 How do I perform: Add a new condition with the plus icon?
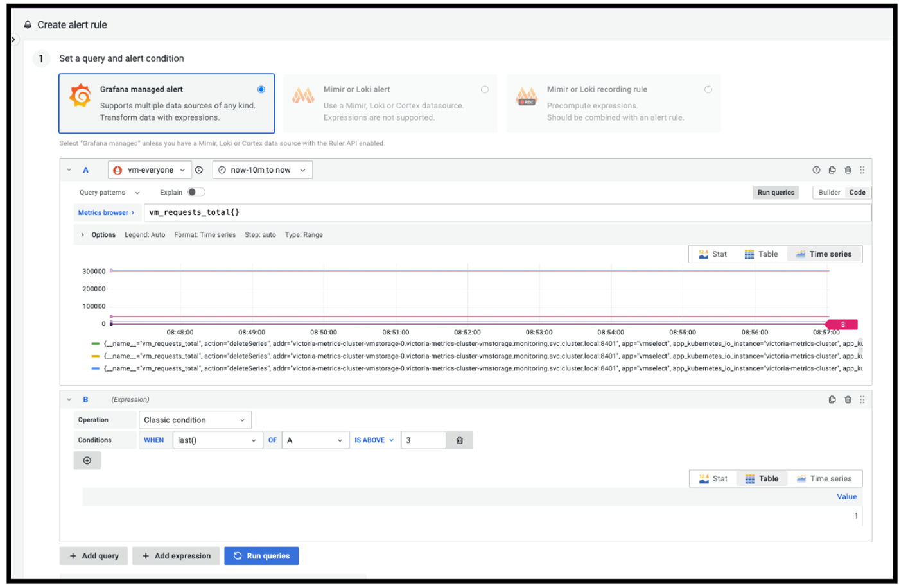(x=87, y=460)
